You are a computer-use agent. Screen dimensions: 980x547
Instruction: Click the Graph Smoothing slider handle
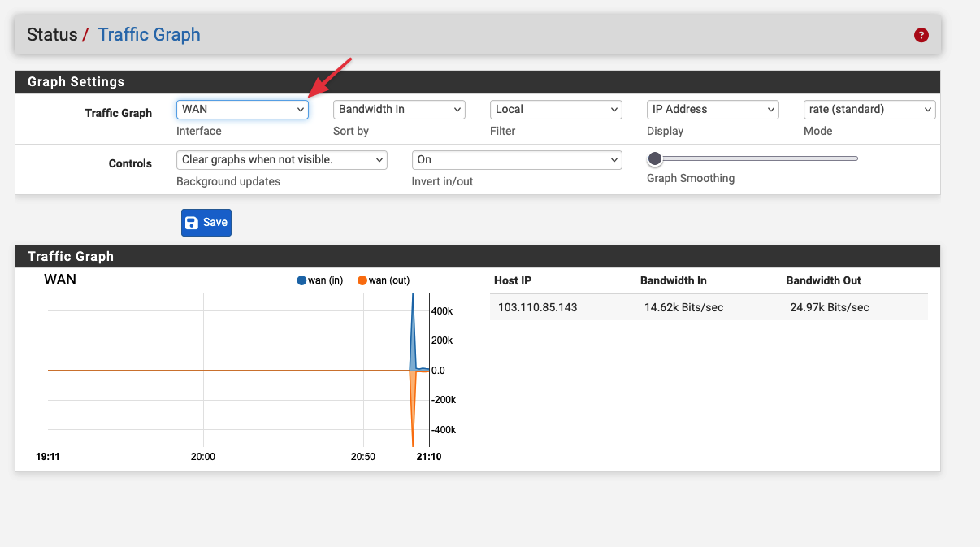[655, 158]
